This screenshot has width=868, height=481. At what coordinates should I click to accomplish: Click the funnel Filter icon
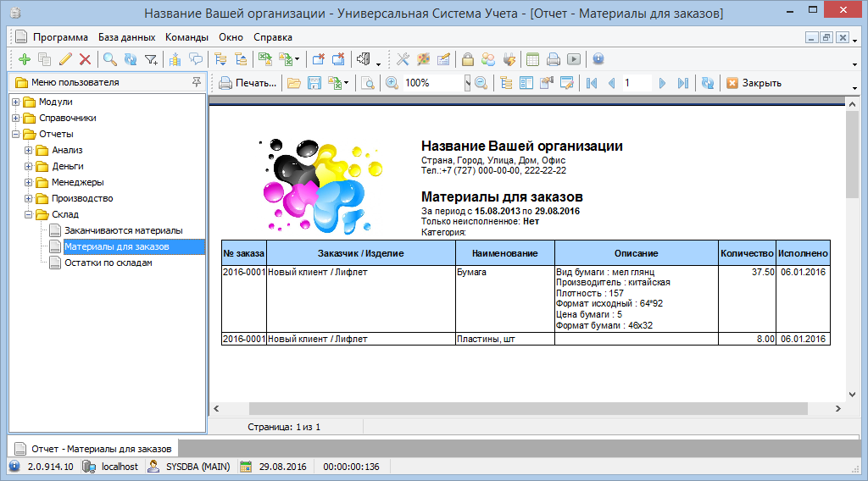(151, 59)
